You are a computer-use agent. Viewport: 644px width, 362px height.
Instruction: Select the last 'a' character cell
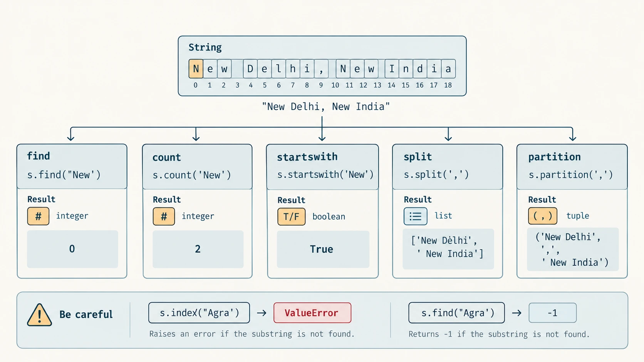pyautogui.click(x=448, y=69)
